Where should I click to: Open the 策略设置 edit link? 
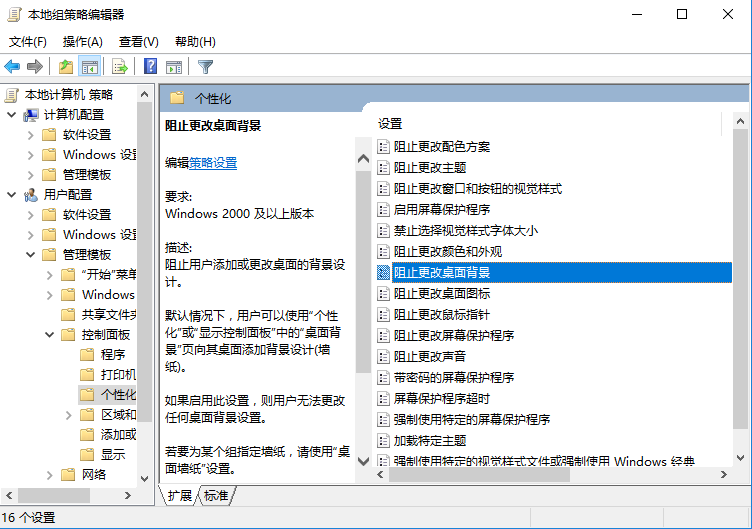(213, 163)
